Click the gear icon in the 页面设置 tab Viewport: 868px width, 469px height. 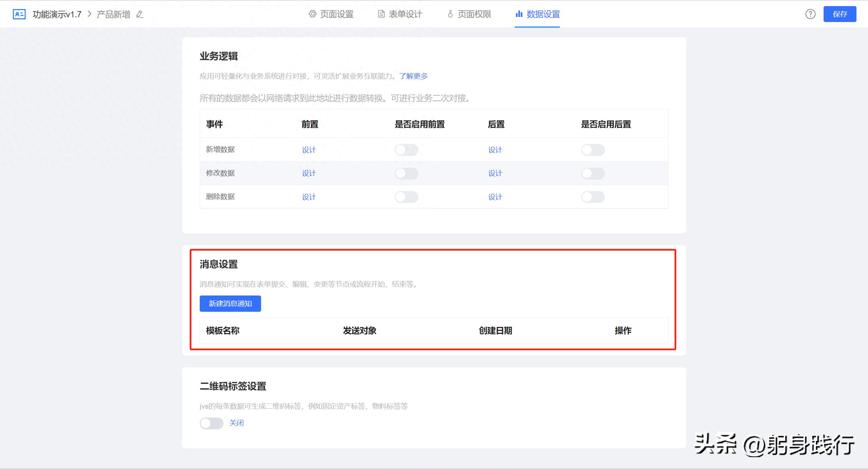(312, 14)
